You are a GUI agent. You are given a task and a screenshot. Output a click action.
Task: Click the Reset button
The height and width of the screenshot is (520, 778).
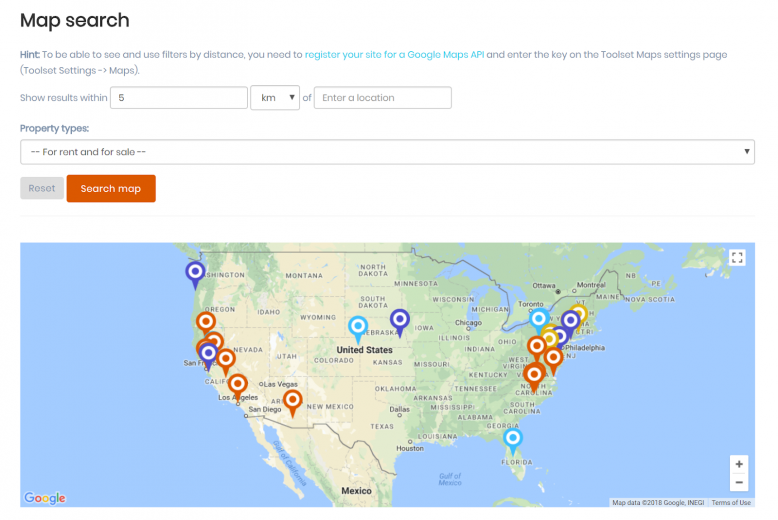42,189
